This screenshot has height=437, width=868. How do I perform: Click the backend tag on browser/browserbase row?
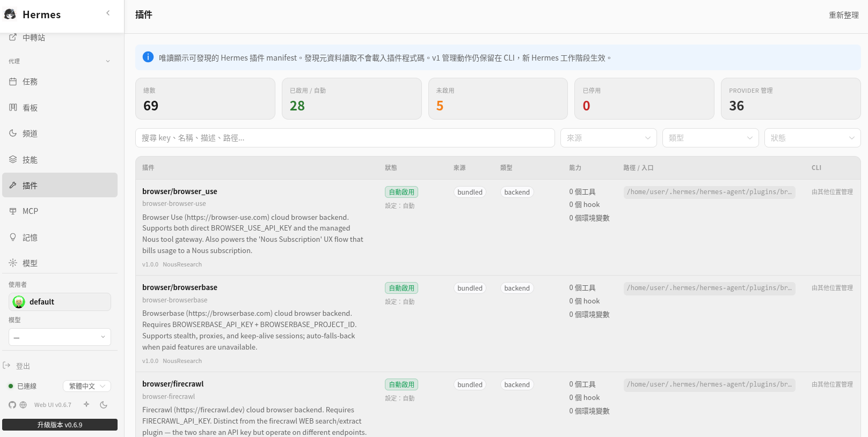point(517,288)
